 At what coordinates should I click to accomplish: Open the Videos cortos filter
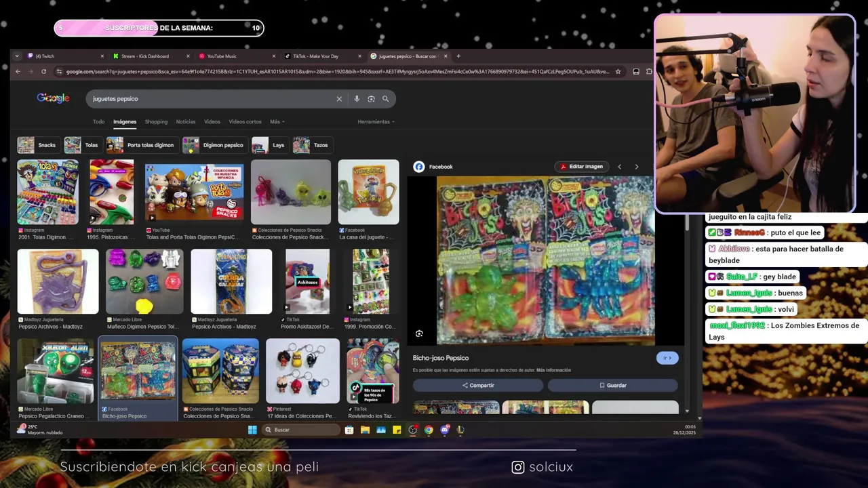click(x=245, y=122)
